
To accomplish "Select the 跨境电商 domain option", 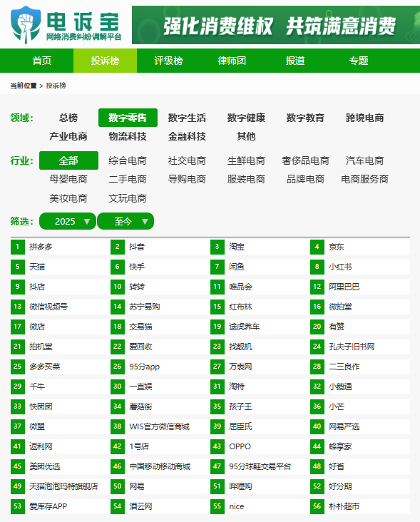I will point(365,118).
